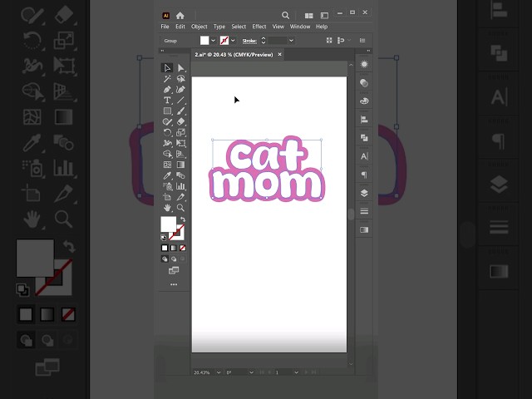
Task: Select the Column Graph tool
Action: click(x=180, y=186)
